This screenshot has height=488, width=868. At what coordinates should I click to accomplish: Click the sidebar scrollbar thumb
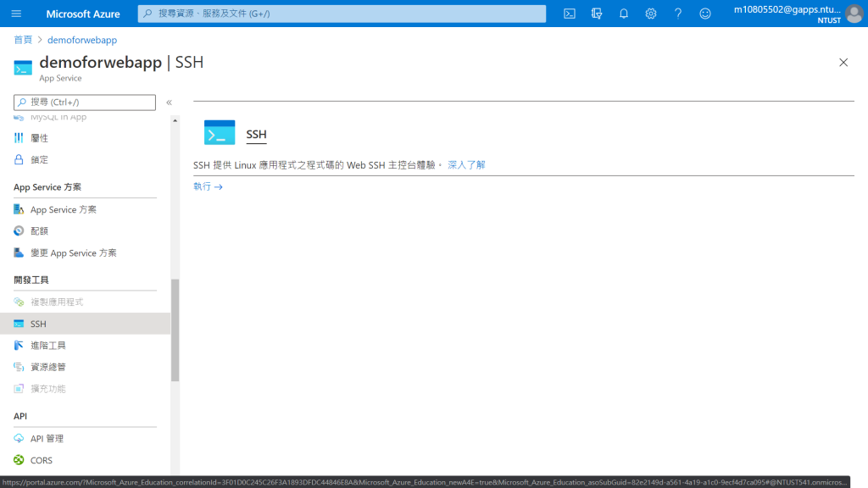point(175,330)
